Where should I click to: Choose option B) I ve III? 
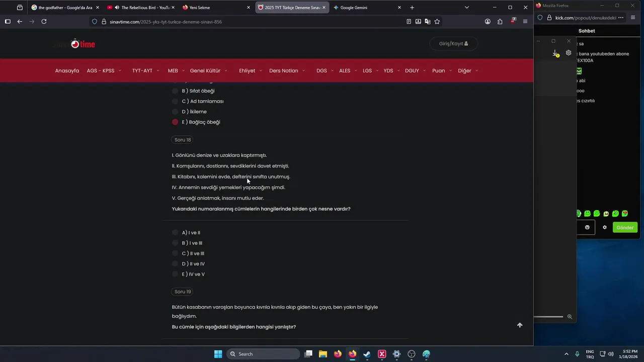(x=175, y=243)
